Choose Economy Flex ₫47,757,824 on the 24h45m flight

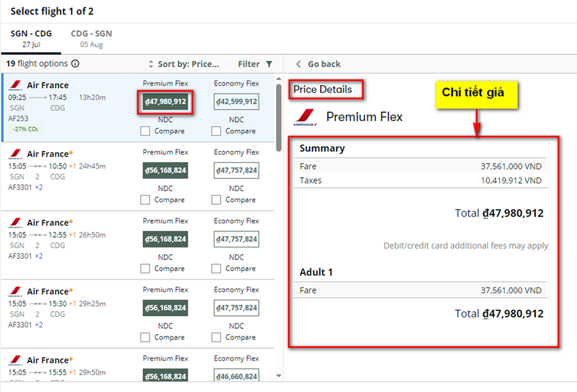click(x=236, y=170)
